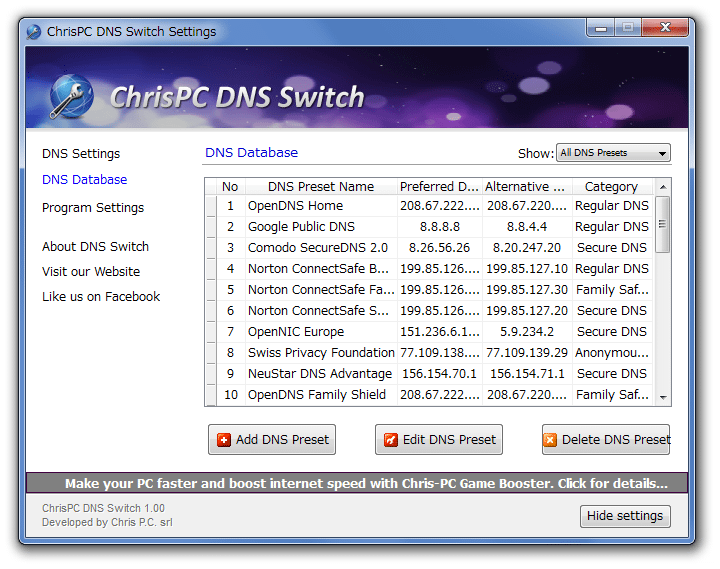This screenshot has width=720, height=569.
Task: Go to Program Settings
Action: coord(93,208)
